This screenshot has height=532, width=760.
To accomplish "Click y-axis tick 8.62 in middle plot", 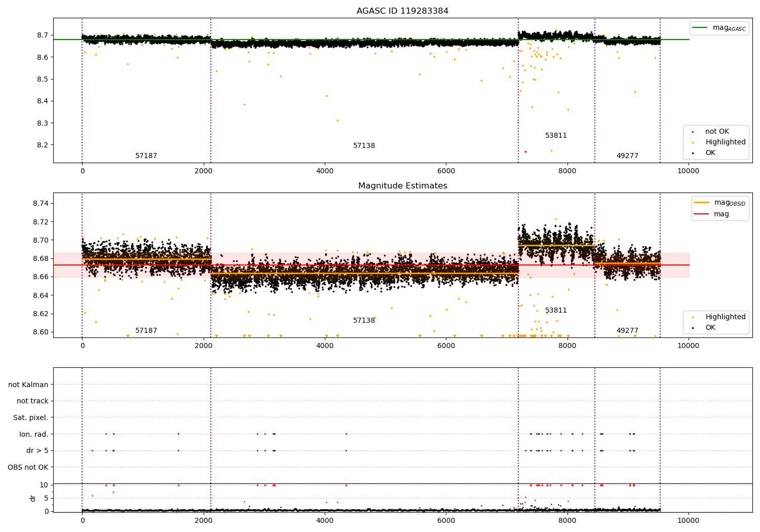I will [x=41, y=314].
